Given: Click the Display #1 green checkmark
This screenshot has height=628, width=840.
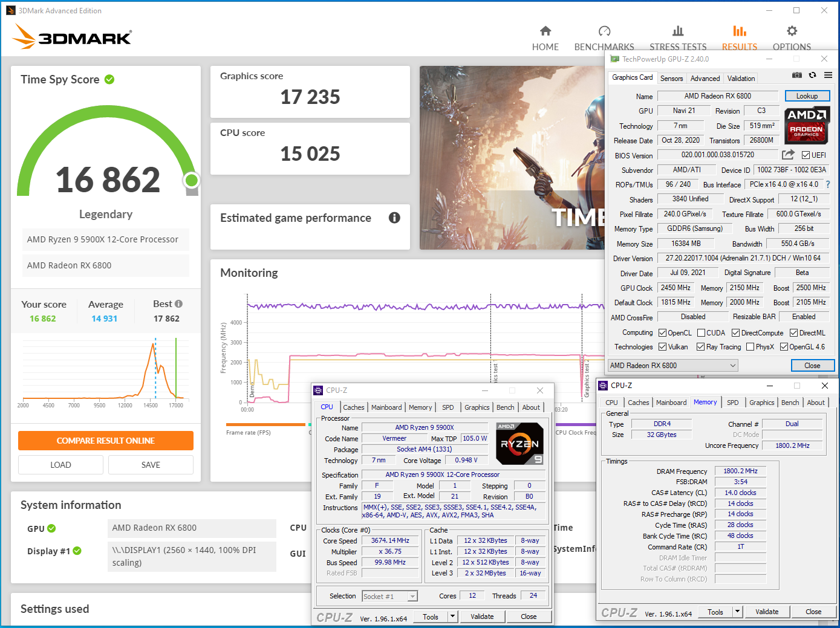Looking at the screenshot, I should pos(77,551).
